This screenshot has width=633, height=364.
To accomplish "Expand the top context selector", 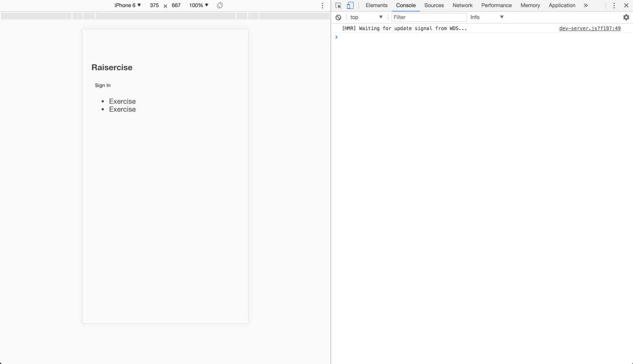I will tap(366, 17).
